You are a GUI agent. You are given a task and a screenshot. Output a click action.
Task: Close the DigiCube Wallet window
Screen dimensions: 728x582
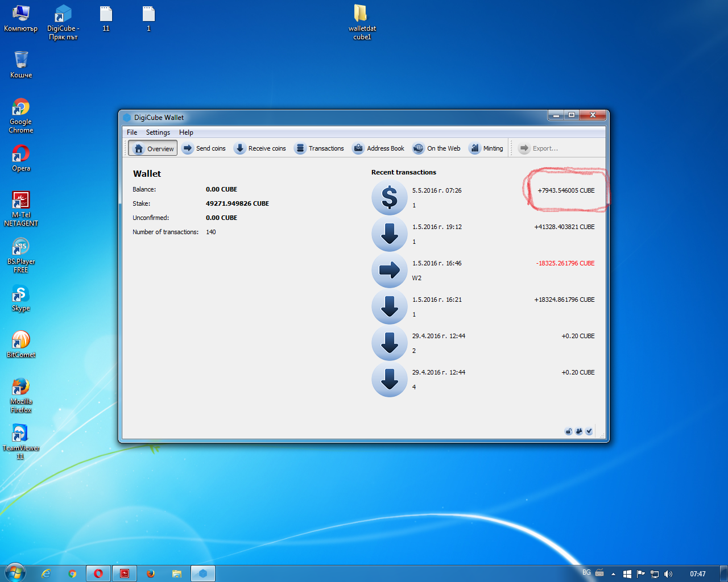[592, 115]
